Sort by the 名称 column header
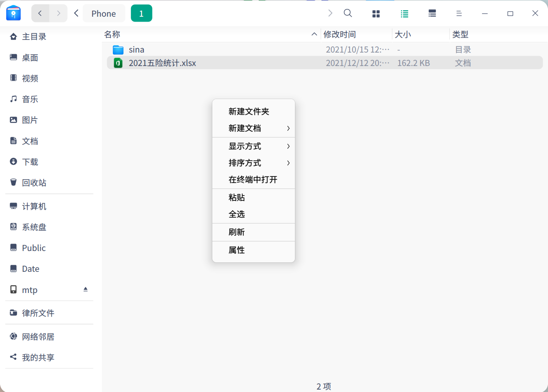The height and width of the screenshot is (392, 548). (211, 35)
